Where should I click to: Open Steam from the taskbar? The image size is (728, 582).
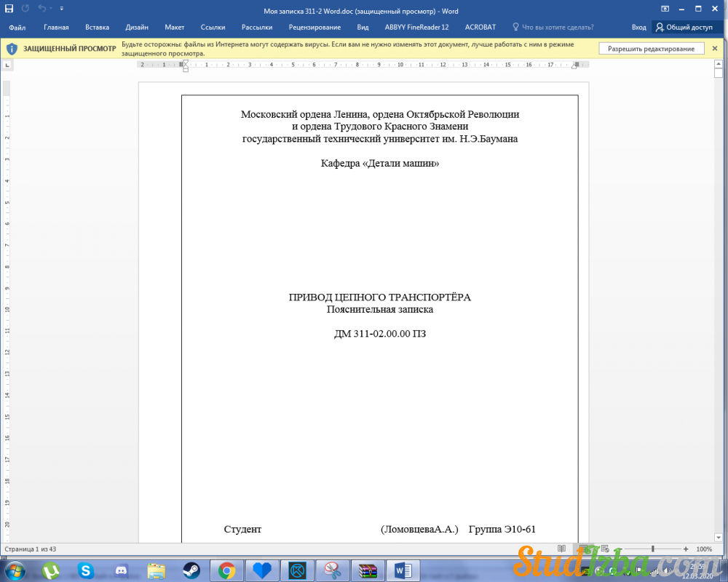(x=191, y=570)
